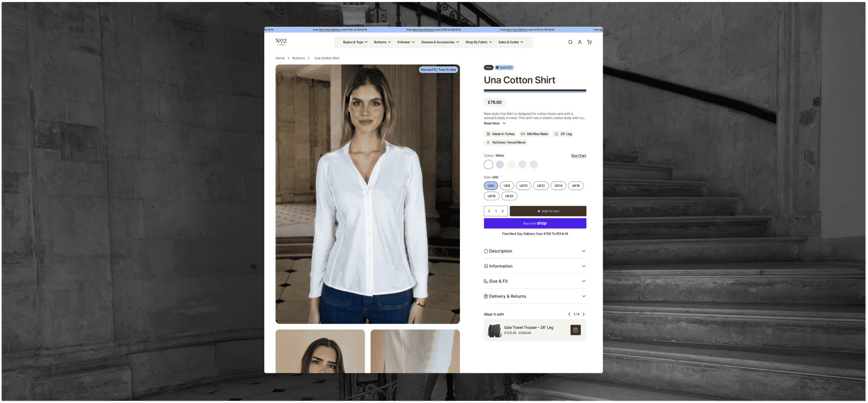Click Gaia Travel Trouser thumbnail
This screenshot has height=403, width=868.
[x=494, y=331]
